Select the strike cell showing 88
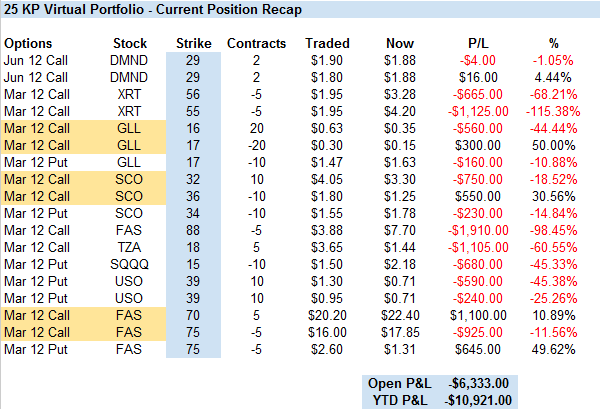 tap(193, 229)
